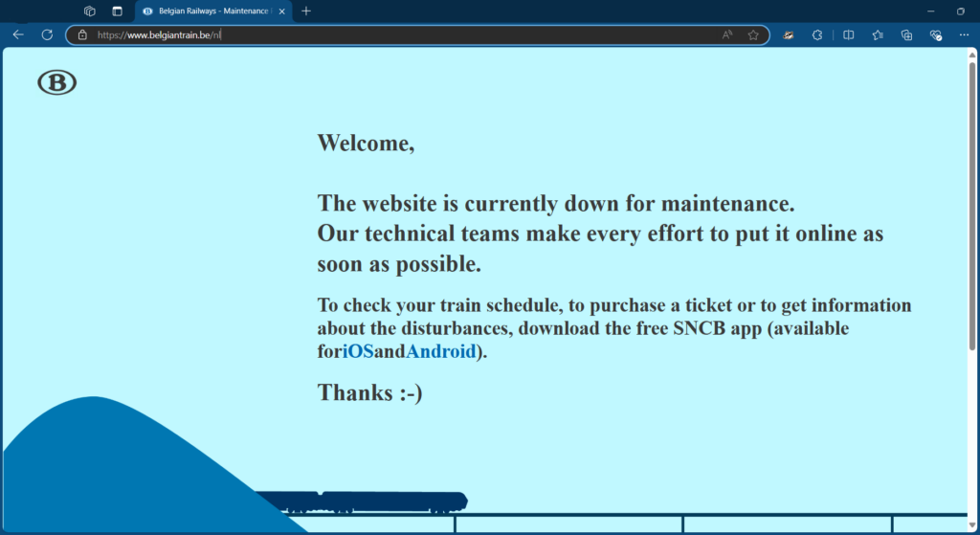Restore down the browser window

tap(961, 11)
